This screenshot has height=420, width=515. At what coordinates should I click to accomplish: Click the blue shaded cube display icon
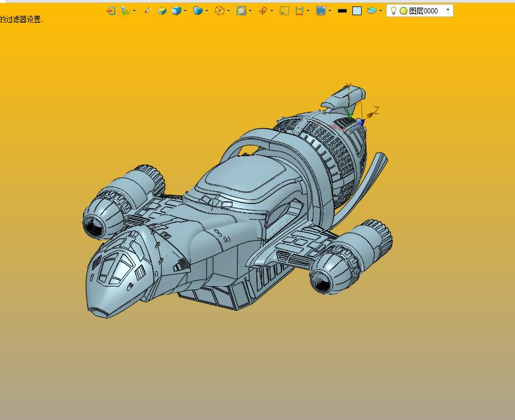tap(176, 11)
